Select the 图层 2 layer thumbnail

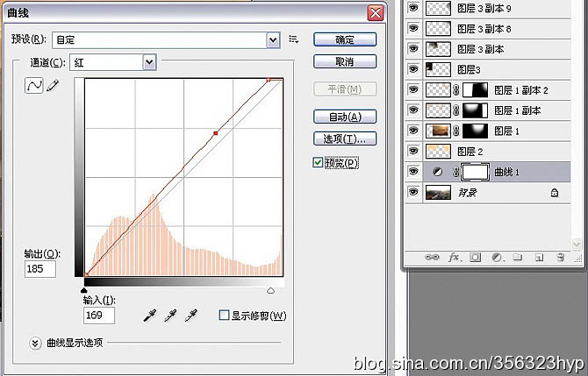coord(438,152)
